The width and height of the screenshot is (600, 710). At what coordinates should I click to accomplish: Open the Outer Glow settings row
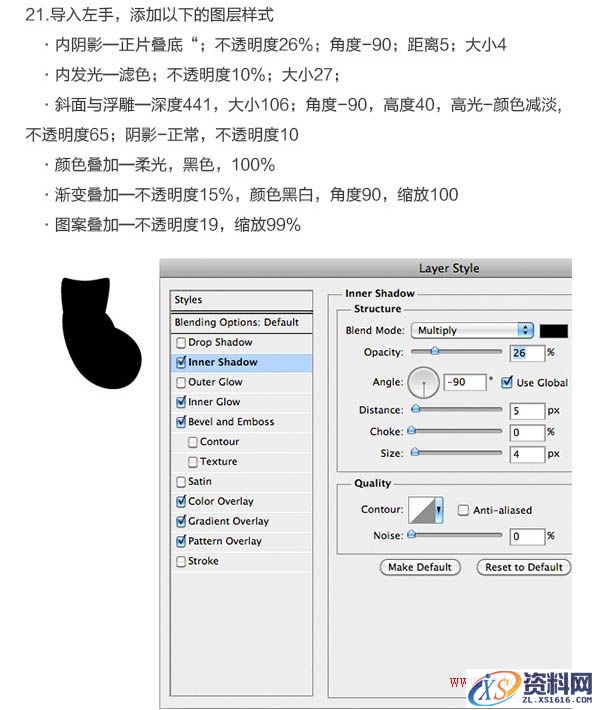pos(241,383)
